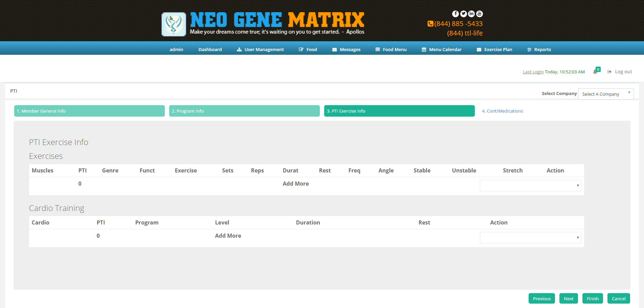Image resolution: width=644 pixels, height=308 pixels.
Task: Click the Genre column header
Action: point(110,170)
